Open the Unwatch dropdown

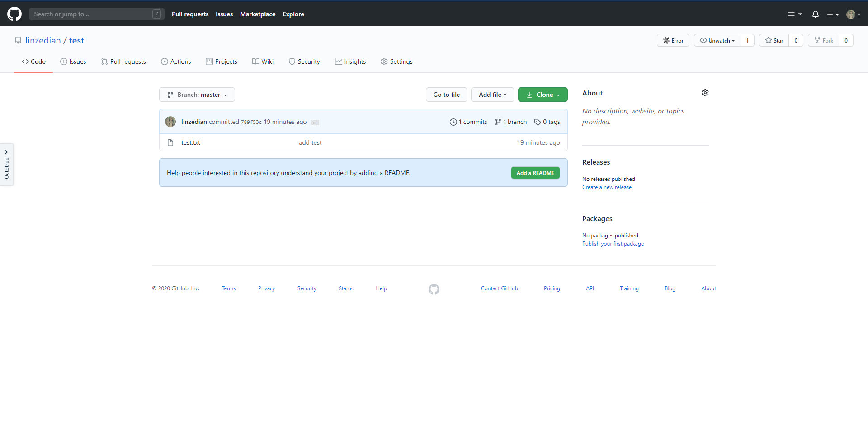[717, 40]
